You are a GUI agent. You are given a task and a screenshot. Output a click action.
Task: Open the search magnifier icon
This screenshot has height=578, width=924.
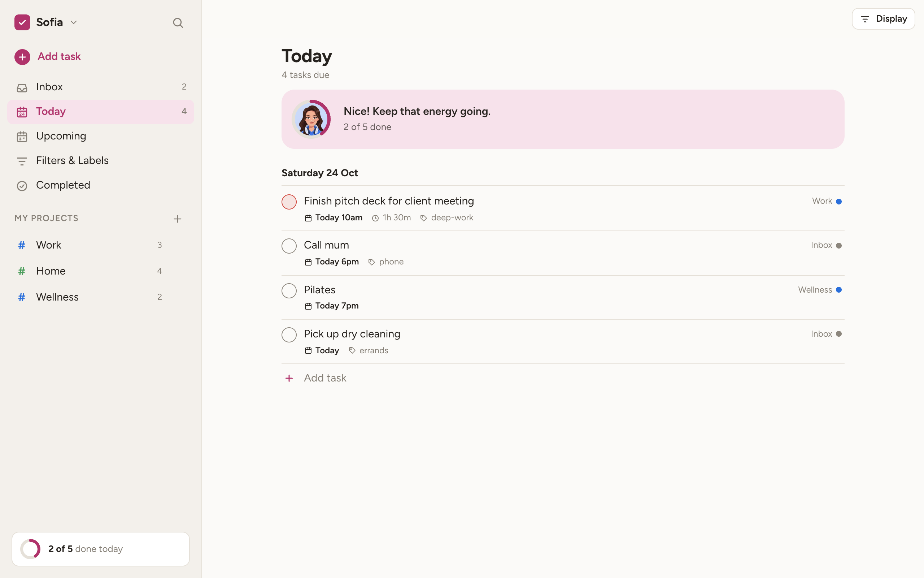(178, 22)
